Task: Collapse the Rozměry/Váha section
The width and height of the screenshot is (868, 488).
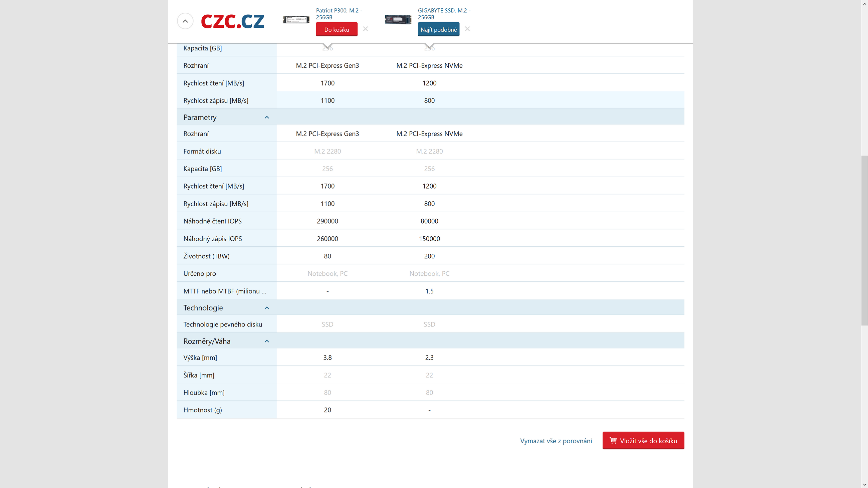Action: (x=266, y=341)
